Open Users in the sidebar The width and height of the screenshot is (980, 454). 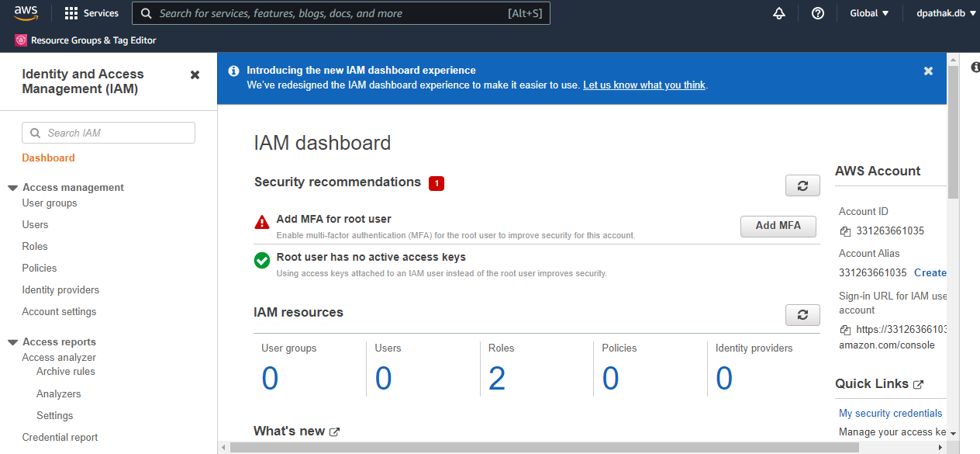coord(35,224)
